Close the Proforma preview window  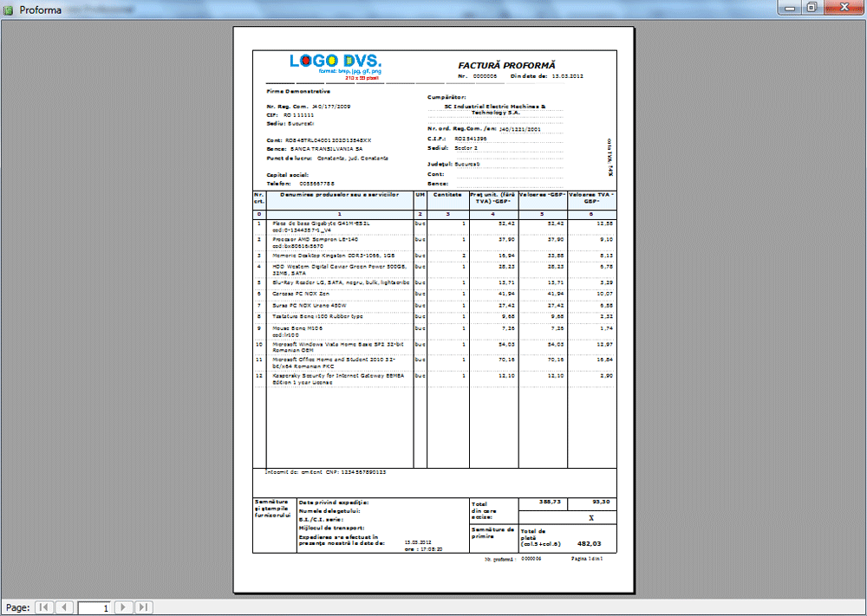[844, 8]
